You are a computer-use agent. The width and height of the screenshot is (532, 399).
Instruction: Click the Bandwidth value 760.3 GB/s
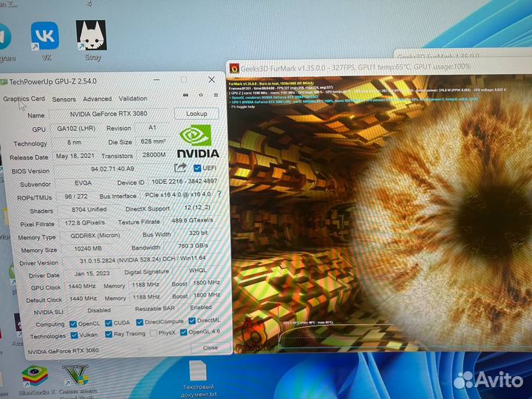(193, 245)
